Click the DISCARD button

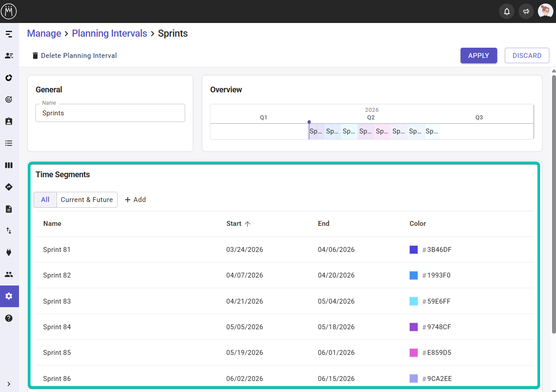(527, 56)
